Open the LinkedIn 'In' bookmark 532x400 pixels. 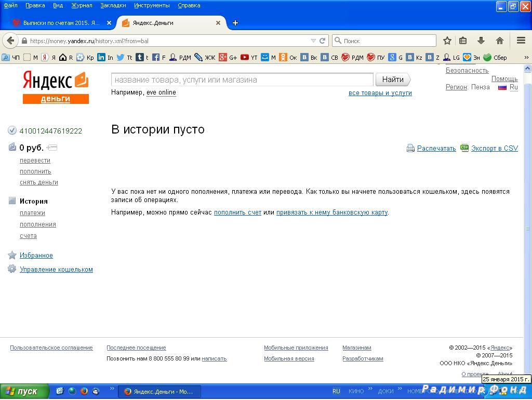[105, 57]
